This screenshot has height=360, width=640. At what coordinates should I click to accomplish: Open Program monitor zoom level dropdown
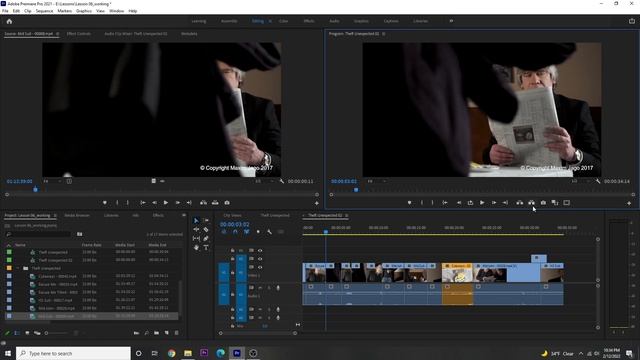coord(376,181)
